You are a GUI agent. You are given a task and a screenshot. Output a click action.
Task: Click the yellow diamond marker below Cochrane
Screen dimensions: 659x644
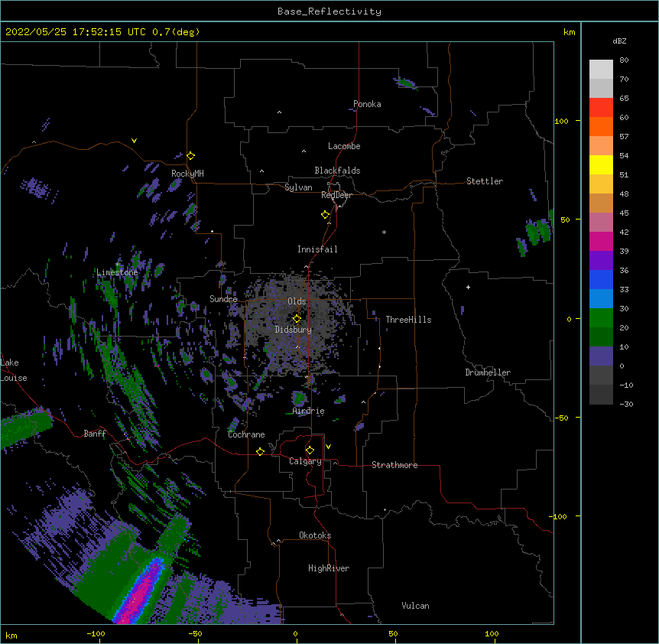pos(260,451)
